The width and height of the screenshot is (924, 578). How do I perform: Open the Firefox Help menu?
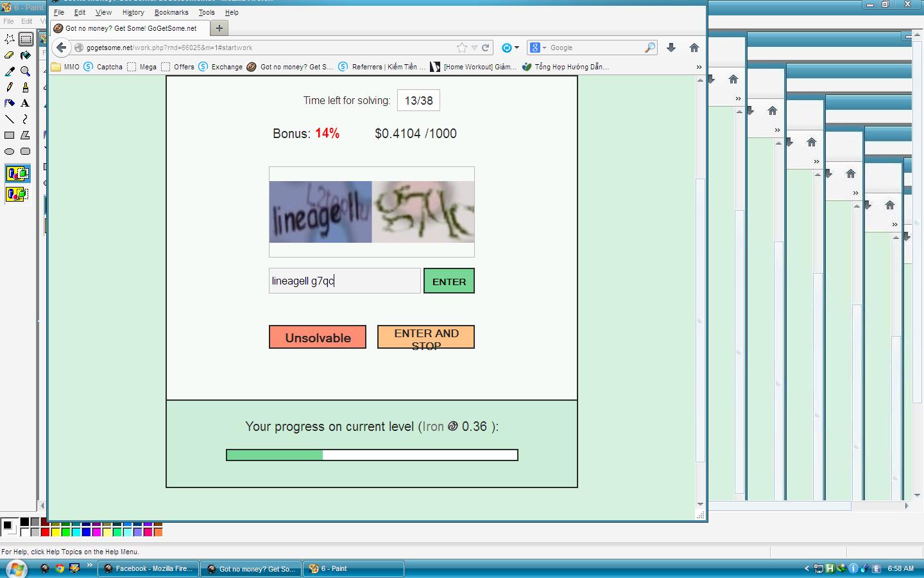point(232,12)
